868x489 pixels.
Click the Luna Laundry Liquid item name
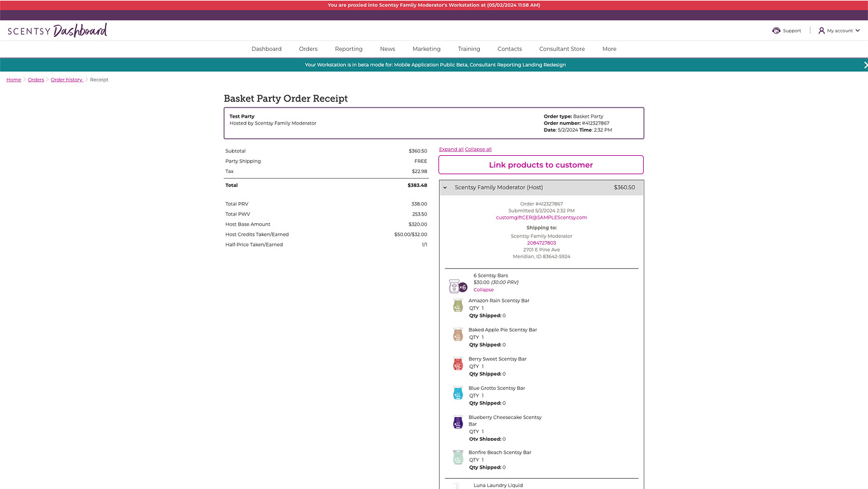(498, 485)
